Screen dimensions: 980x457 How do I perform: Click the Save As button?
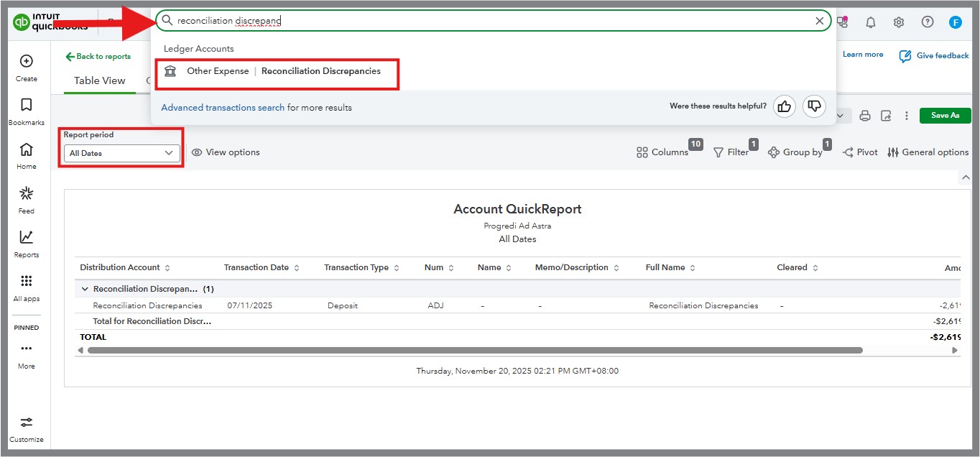[x=944, y=116]
